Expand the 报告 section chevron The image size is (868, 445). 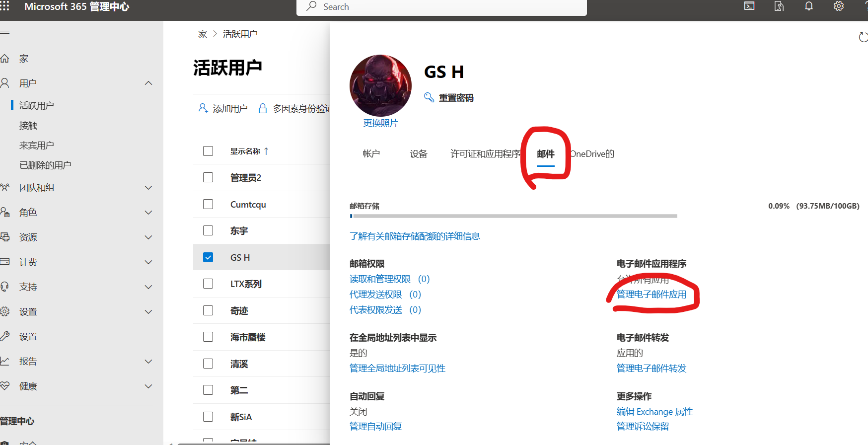click(148, 362)
